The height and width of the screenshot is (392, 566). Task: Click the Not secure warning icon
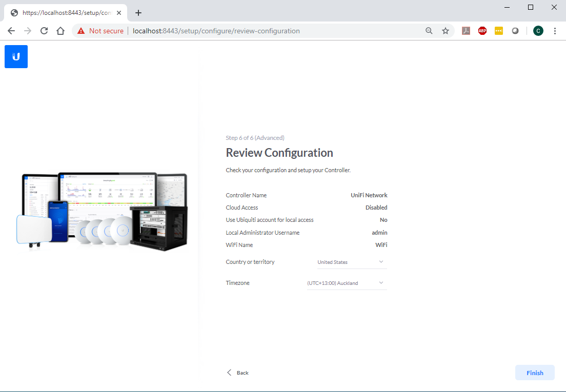tap(81, 31)
